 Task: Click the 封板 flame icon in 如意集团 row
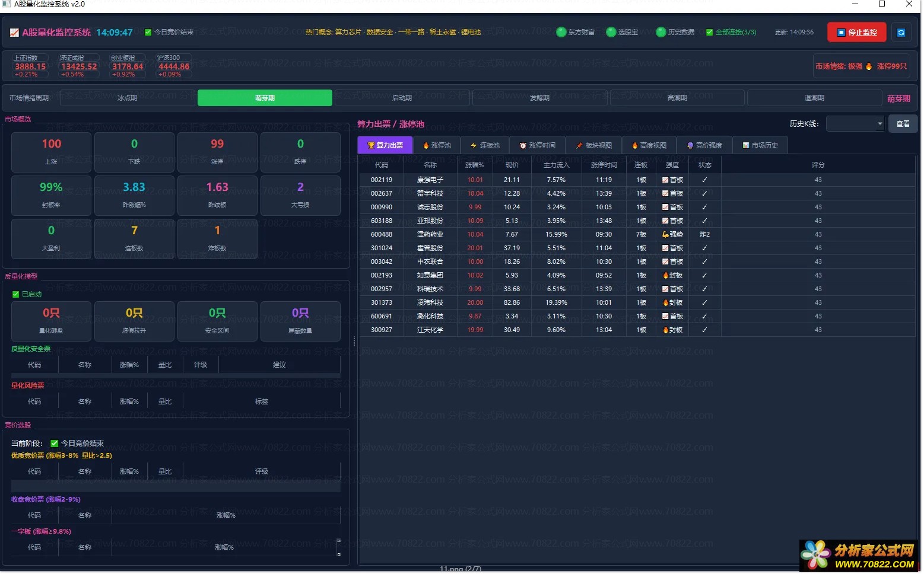coord(665,275)
